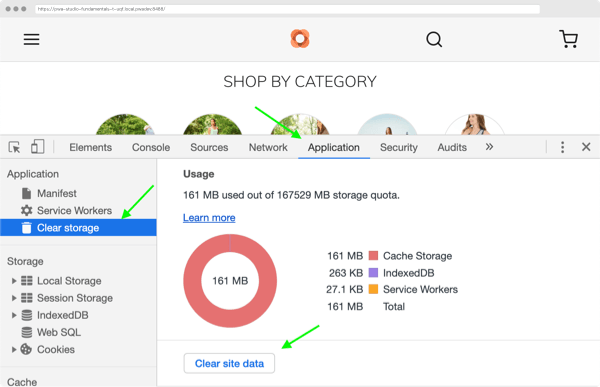
Task: Close the DevTools panel
Action: pos(586,147)
